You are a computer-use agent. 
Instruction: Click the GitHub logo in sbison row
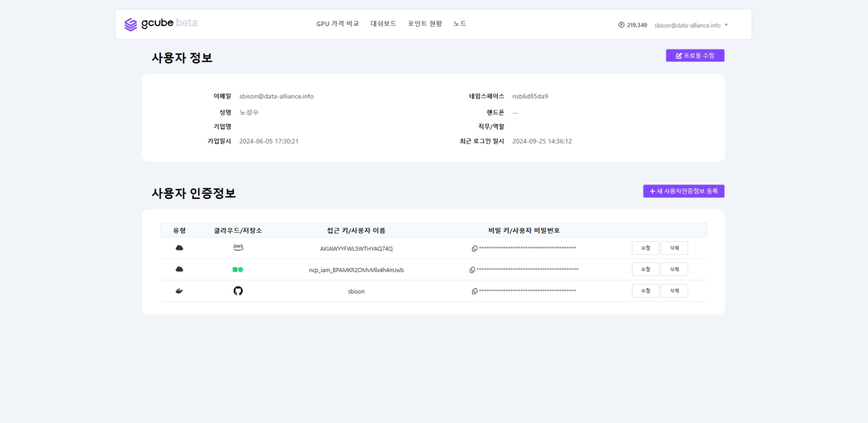[238, 291]
